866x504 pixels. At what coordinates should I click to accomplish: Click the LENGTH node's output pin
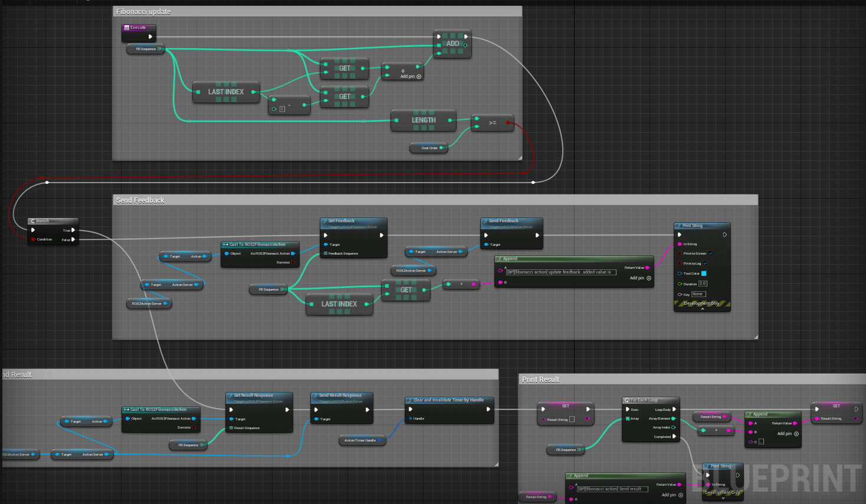[450, 120]
